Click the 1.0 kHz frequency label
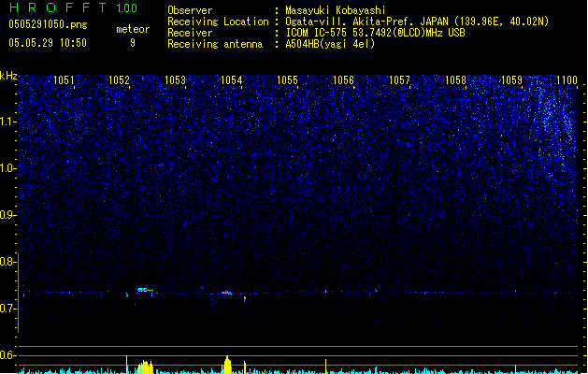The width and height of the screenshot is (588, 374). pyautogui.click(x=7, y=168)
